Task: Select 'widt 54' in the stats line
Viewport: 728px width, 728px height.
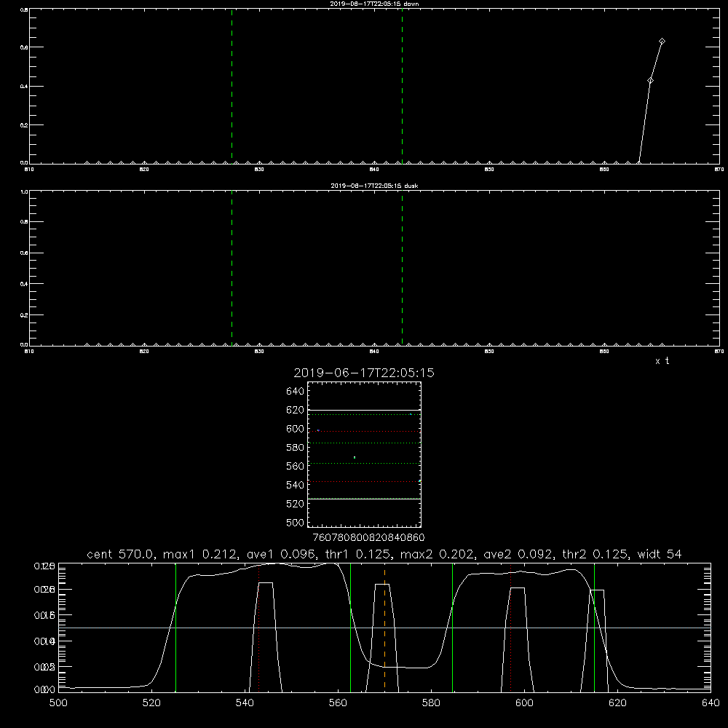Action: 660,554
